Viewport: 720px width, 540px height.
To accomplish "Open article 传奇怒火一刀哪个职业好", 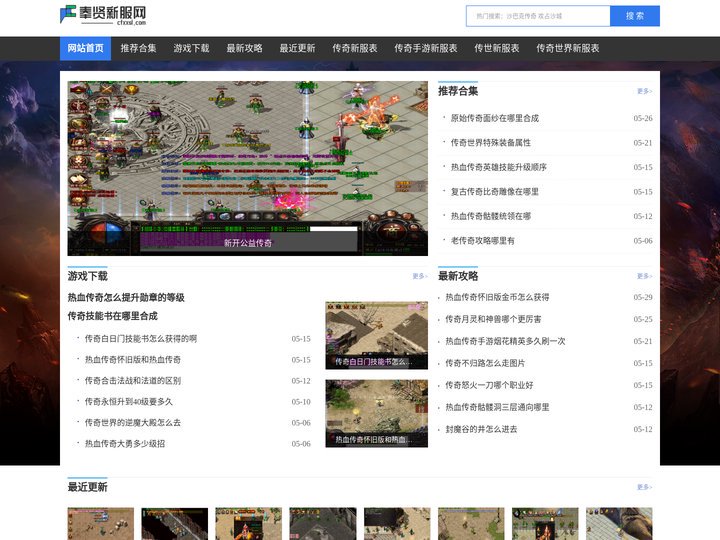I will click(x=489, y=385).
